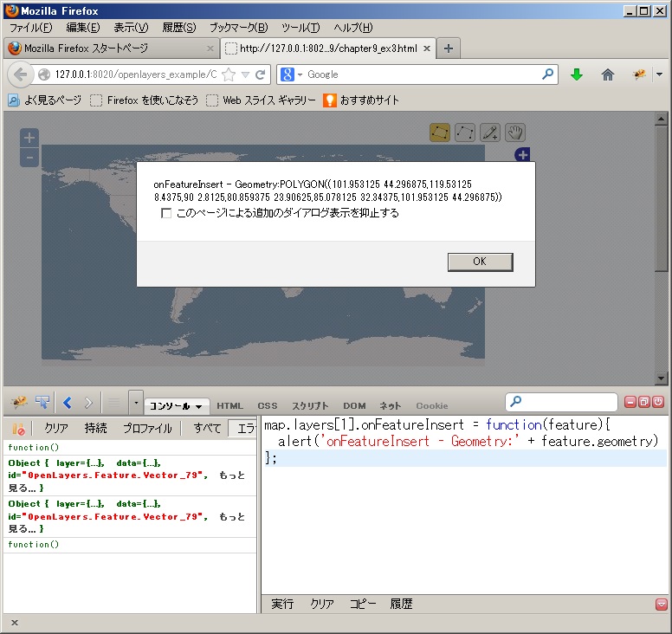This screenshot has width=672, height=634.
Task: Activate the pan hand navigation tool
Action: (515, 133)
